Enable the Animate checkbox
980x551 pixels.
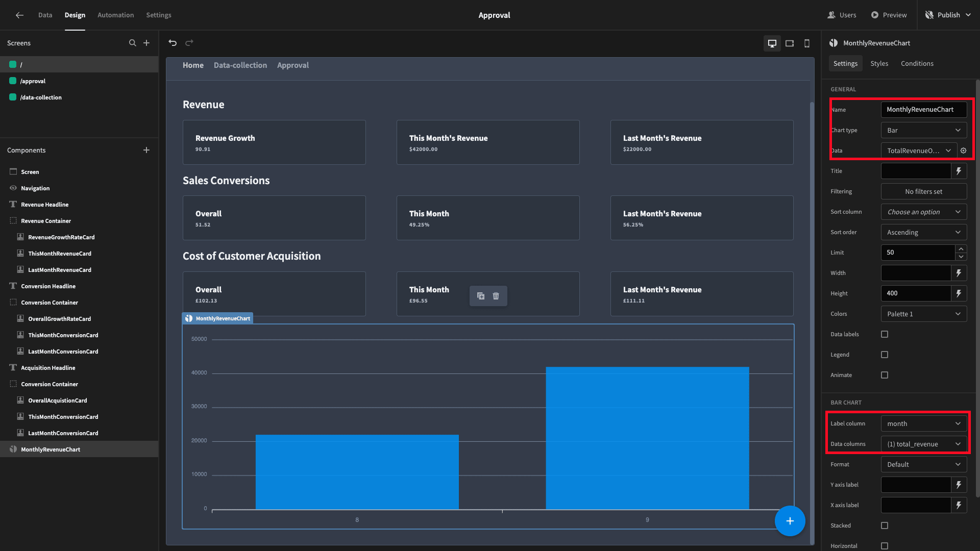click(885, 375)
